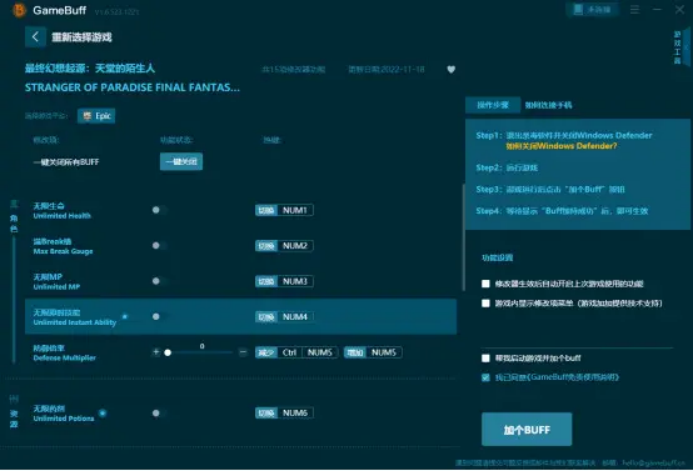Click the GameBuff logo icon
Screen dimensions: 693x472
click(x=19, y=10)
